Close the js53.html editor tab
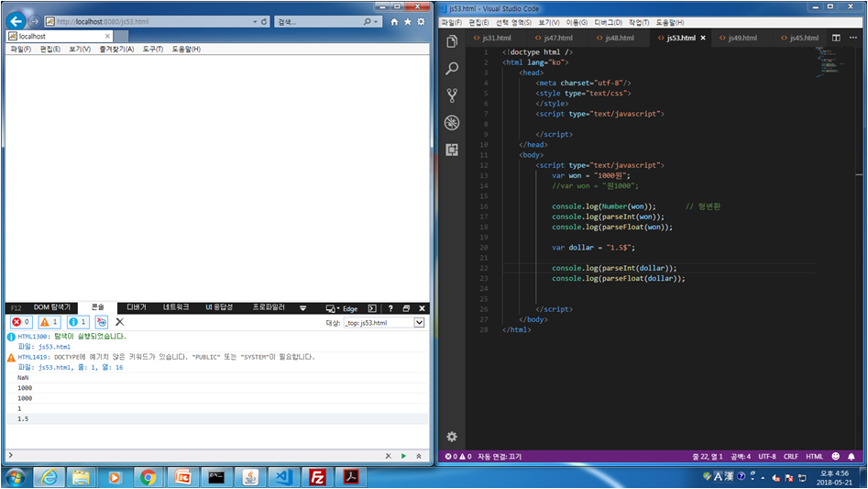The image size is (868, 489). 703,38
